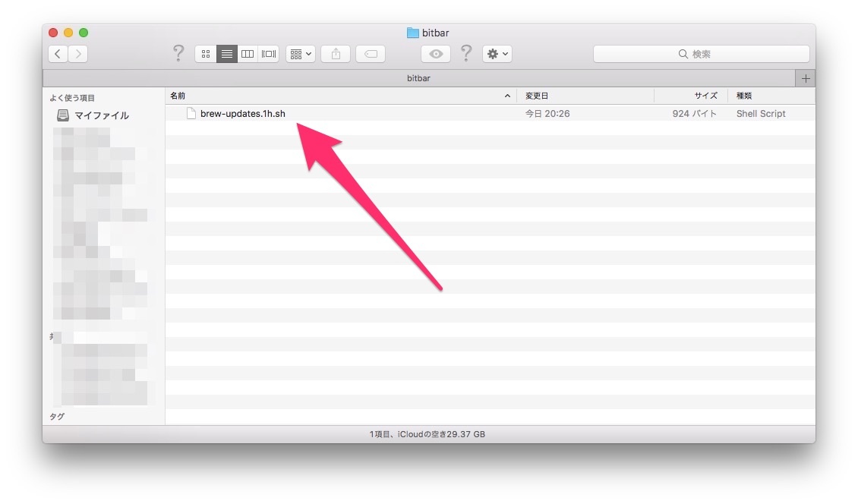Switch to icon view
This screenshot has height=504, width=858.
click(205, 54)
